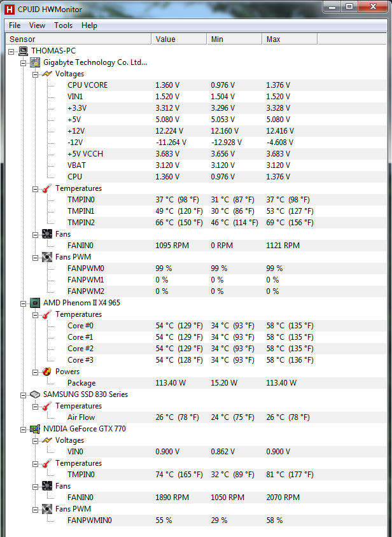Click the HWMonitor red H app icon
The image size is (392, 537).
(x=10, y=9)
